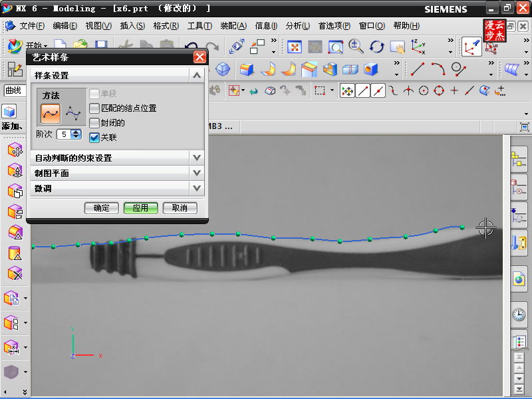Open the 编辑(E) menu
This screenshot has height=399, width=532.
65,26
